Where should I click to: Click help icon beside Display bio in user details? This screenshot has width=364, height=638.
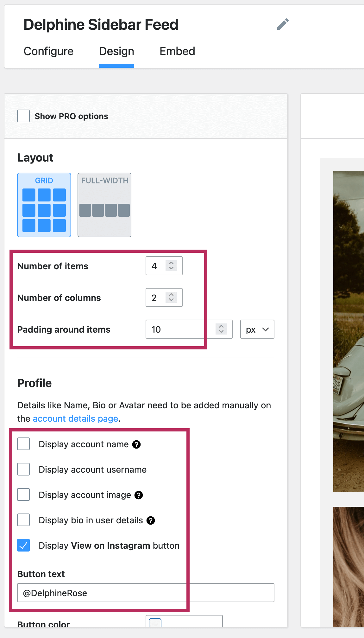[151, 520]
